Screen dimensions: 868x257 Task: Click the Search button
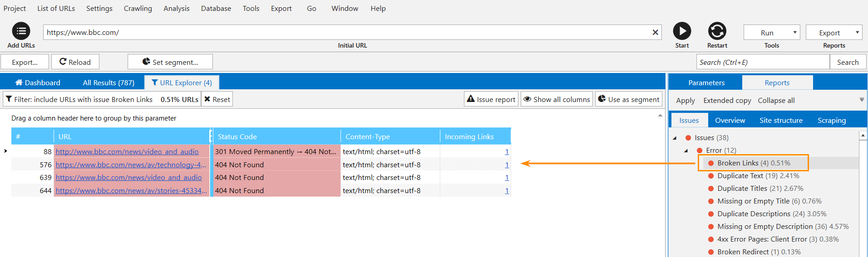pos(848,62)
